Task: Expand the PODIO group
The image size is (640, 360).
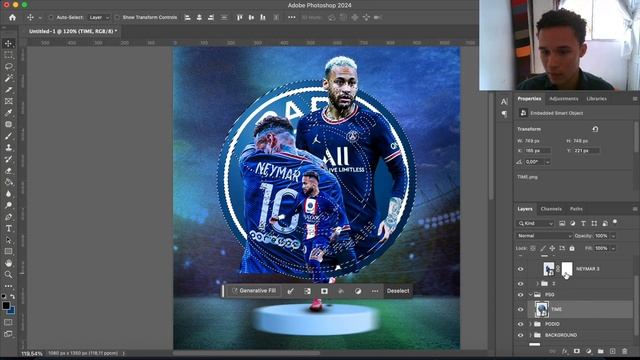Action: click(x=531, y=324)
